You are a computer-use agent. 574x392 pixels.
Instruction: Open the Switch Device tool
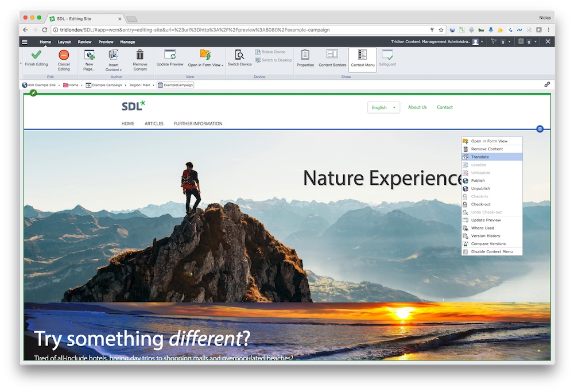click(x=239, y=55)
